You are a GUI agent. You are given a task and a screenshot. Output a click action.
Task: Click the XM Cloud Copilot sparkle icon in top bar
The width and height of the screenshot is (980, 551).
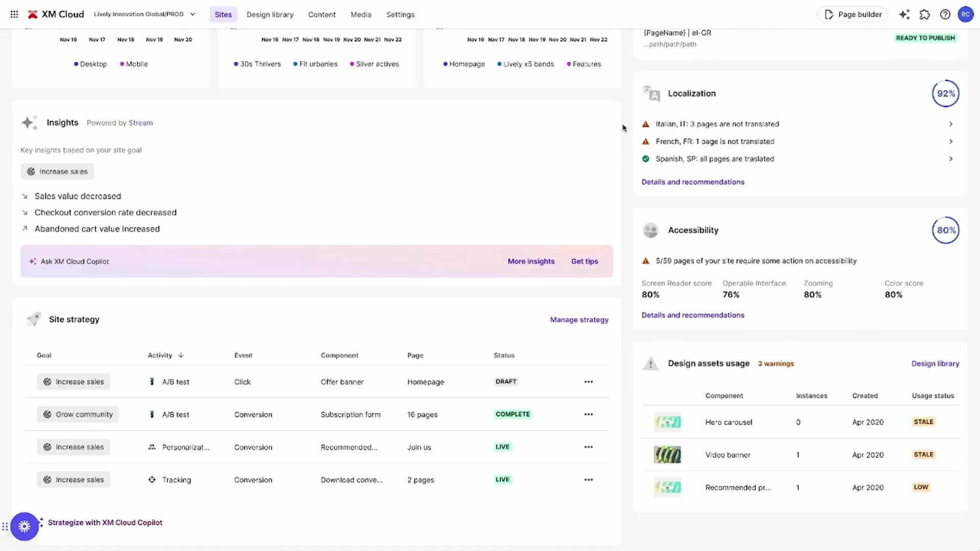click(904, 14)
